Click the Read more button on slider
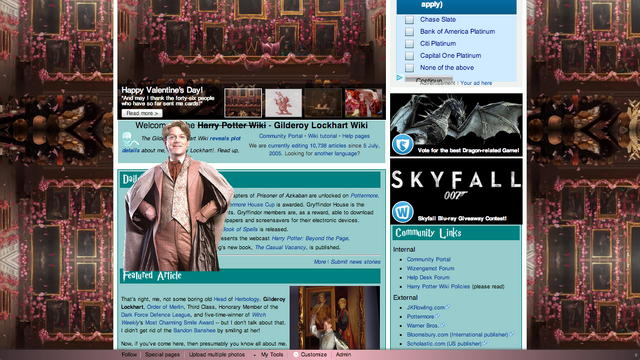 (x=142, y=113)
